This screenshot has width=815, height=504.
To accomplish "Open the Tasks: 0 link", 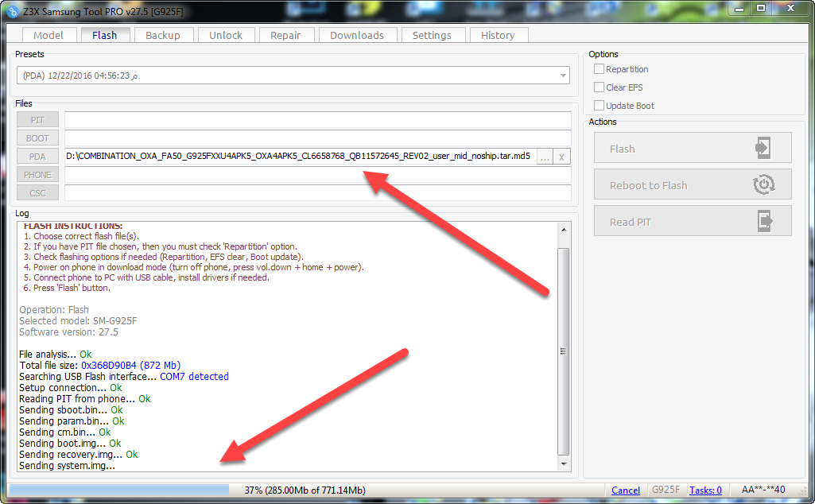I will (705, 490).
